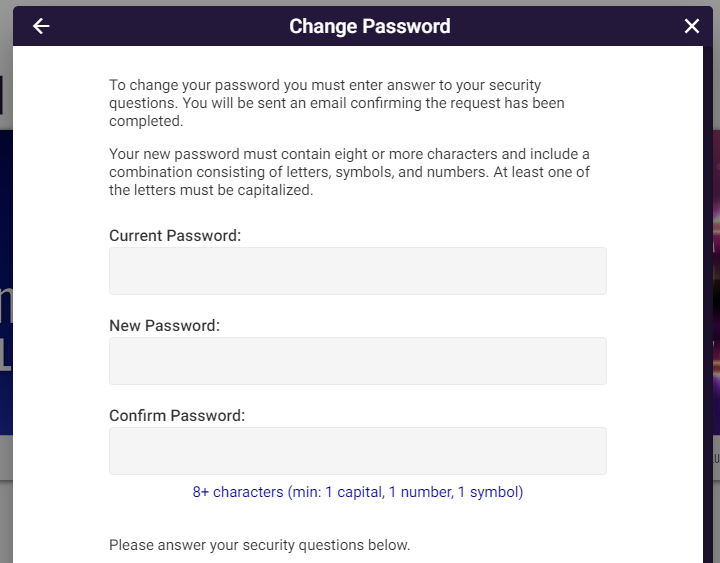Image resolution: width=720 pixels, height=563 pixels.
Task: Click the blue '8+ characters' requirement hint
Action: [358, 492]
